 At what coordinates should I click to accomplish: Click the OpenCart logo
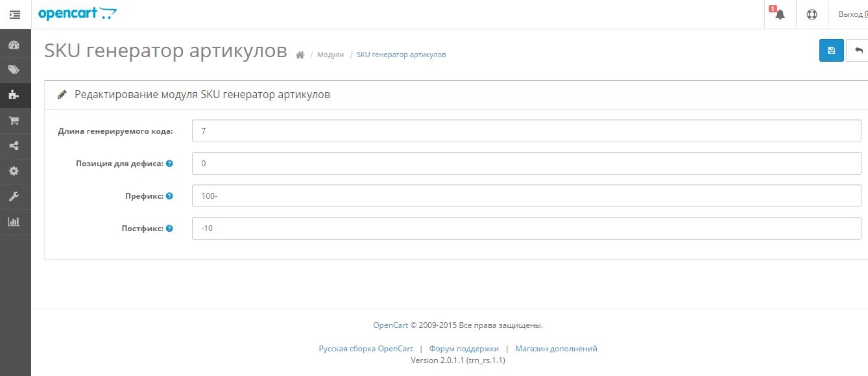point(78,14)
